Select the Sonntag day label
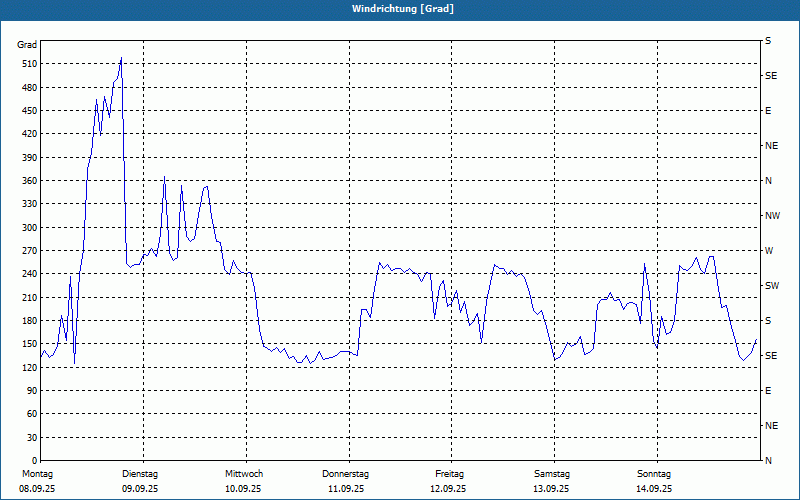This screenshot has width=800, height=500. point(654,473)
